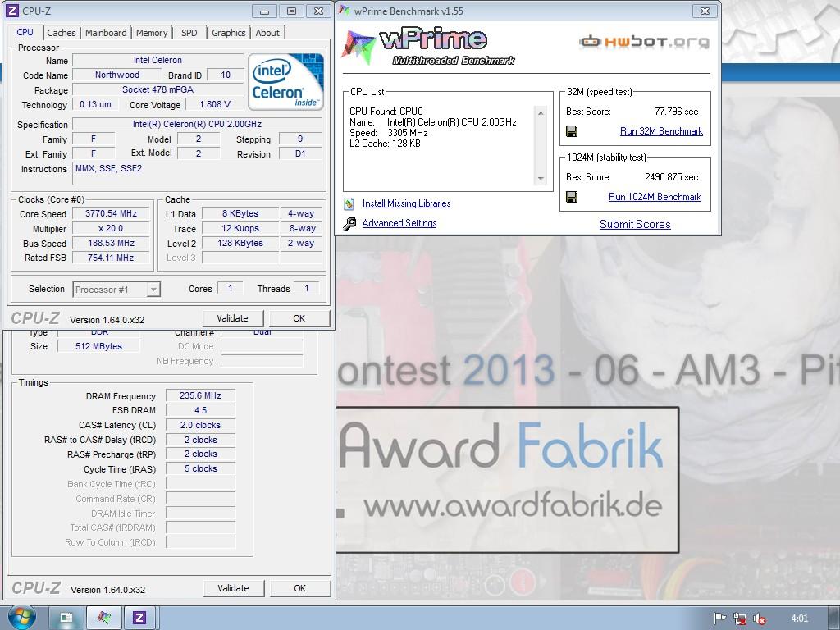The height and width of the screenshot is (630, 840).
Task: Click Validate in the back CPU-Z Memory window
Action: click(233, 588)
